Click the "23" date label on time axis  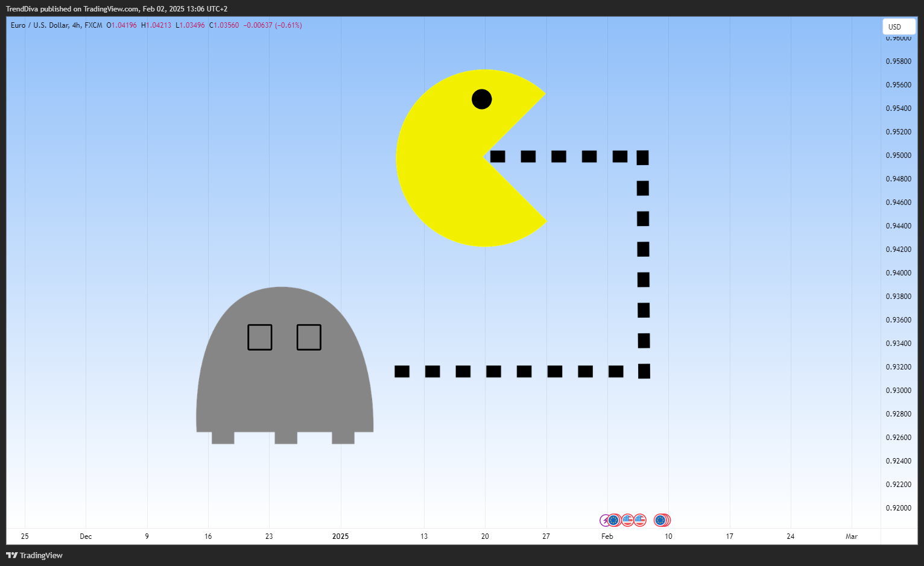269,536
